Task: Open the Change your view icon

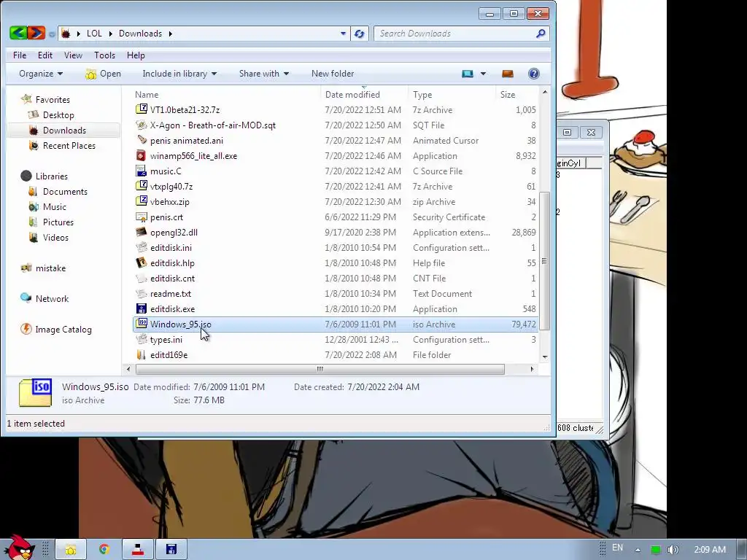Action: [x=468, y=74]
